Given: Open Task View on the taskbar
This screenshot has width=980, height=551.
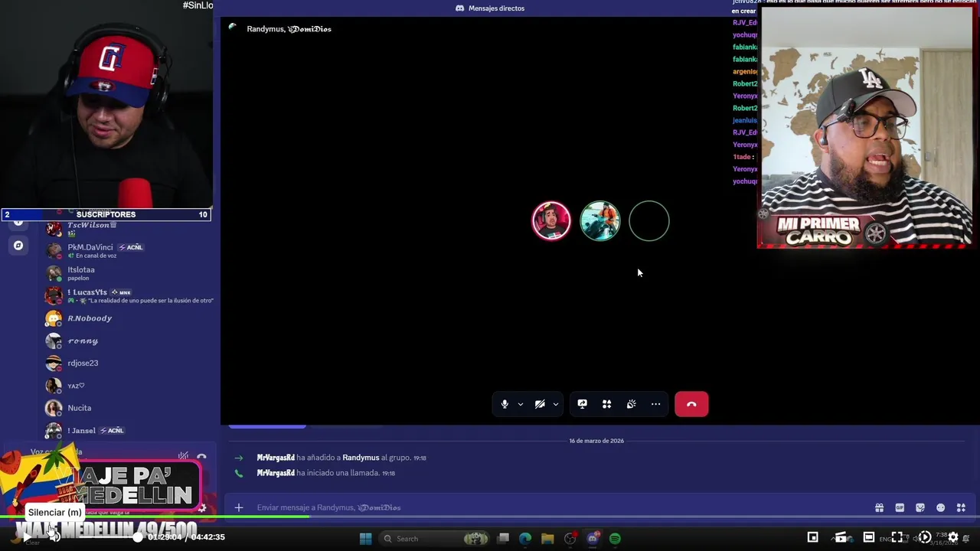Looking at the screenshot, I should (x=503, y=539).
